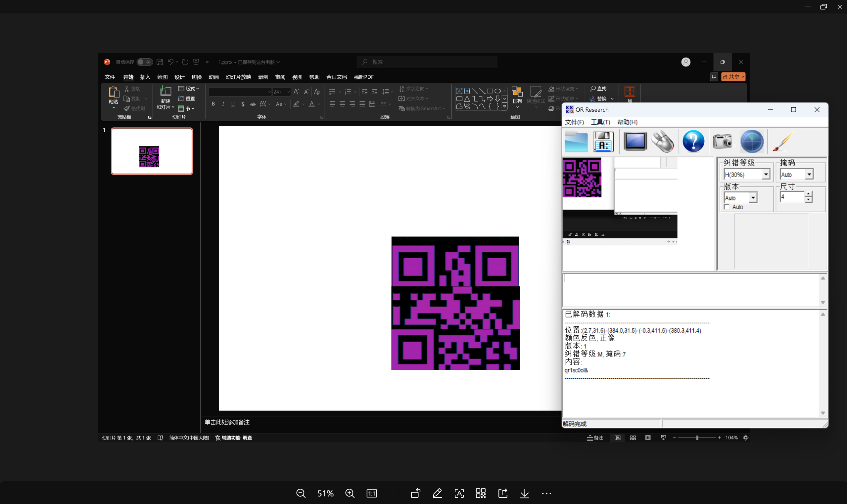The height and width of the screenshot is (504, 847).
Task: Open the File(F) menu in QR Research
Action: point(574,122)
